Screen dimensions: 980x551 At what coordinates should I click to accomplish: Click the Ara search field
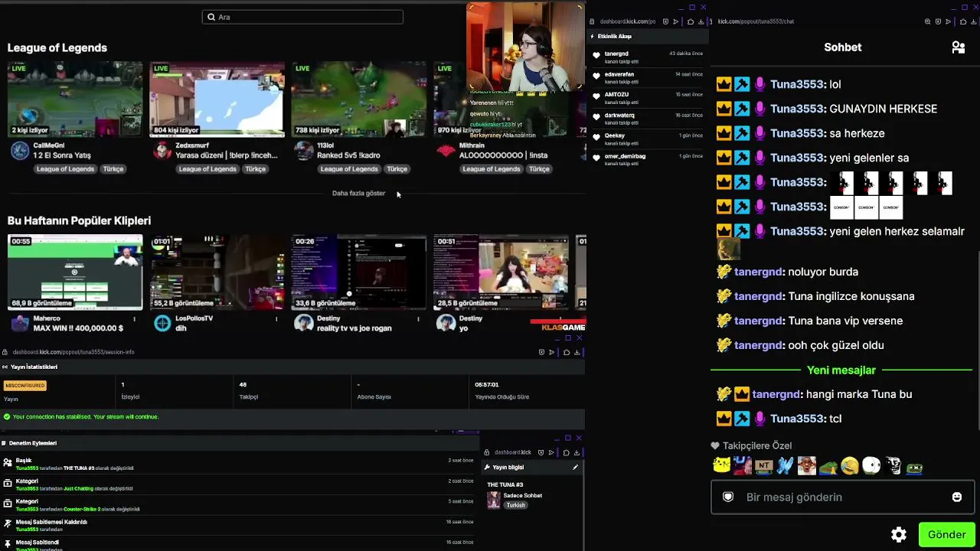tap(302, 17)
